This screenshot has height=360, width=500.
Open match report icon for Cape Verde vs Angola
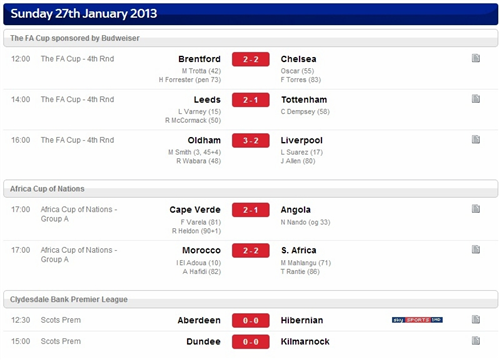pos(476,209)
